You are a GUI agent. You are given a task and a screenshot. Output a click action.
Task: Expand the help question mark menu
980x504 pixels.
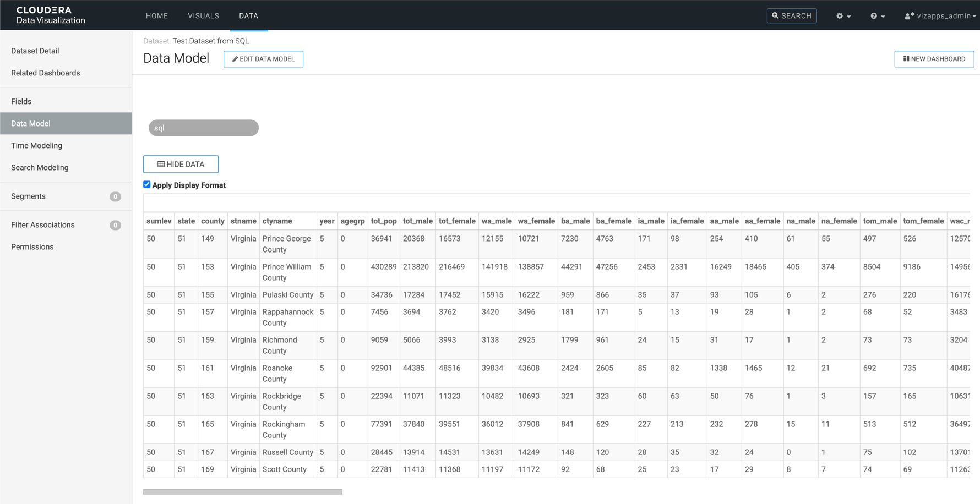click(877, 16)
